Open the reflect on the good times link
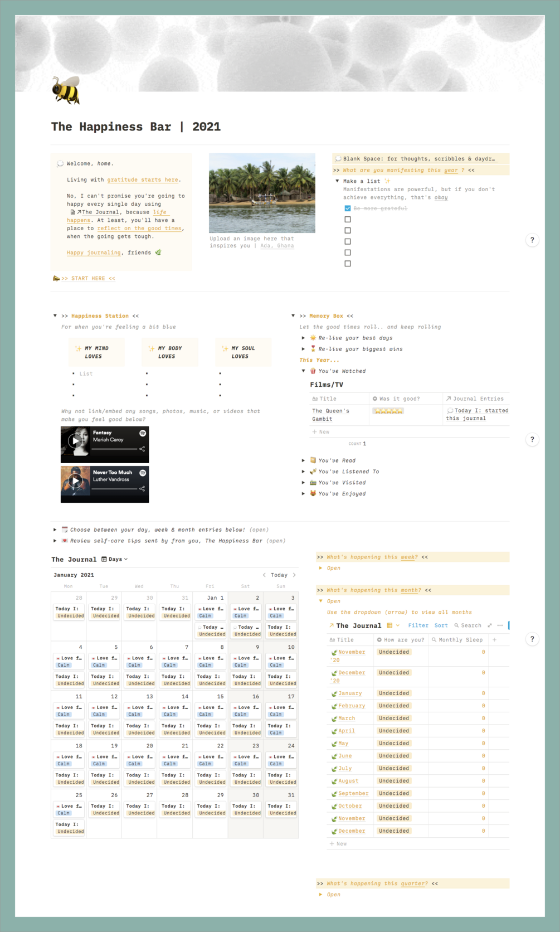 click(x=139, y=228)
